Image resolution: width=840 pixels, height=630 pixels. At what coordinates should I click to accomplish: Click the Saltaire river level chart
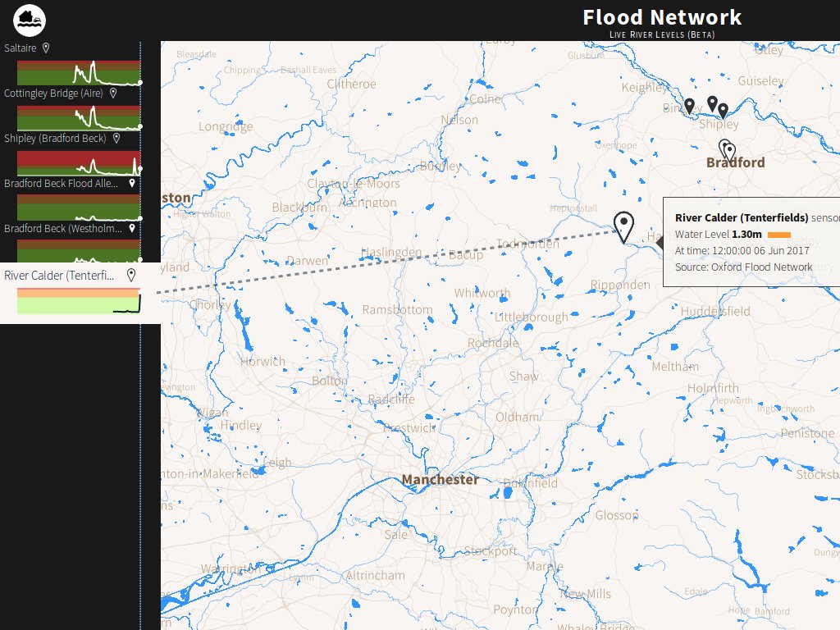pyautogui.click(x=79, y=73)
